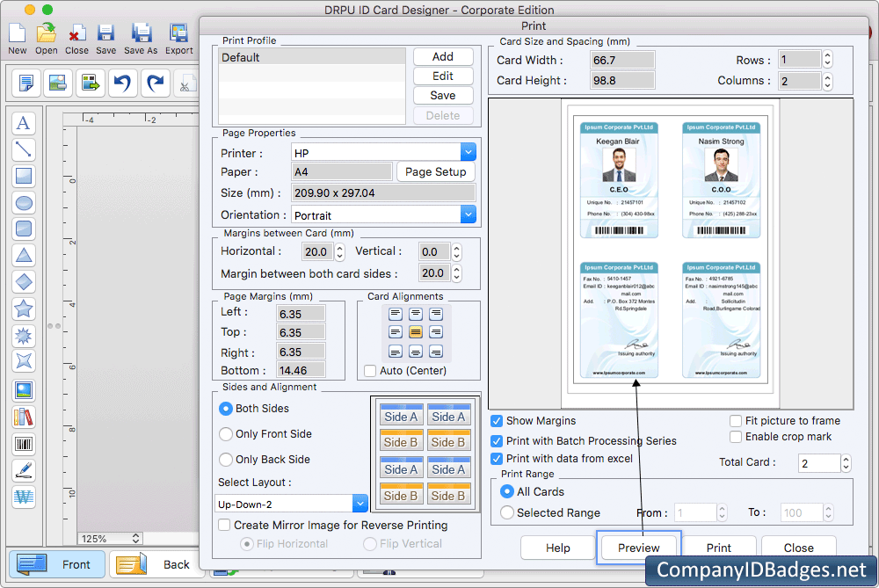Click the Close file toolbar icon

pyautogui.click(x=76, y=33)
